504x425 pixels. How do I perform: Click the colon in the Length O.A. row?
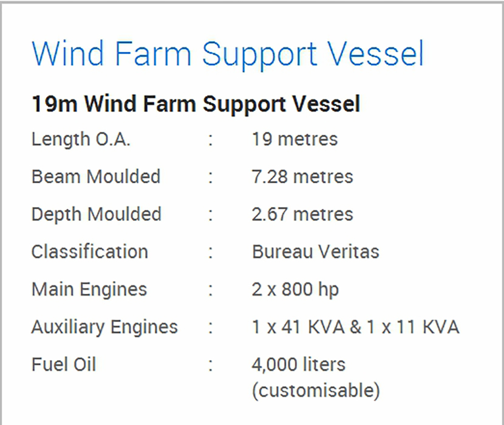[x=211, y=140]
